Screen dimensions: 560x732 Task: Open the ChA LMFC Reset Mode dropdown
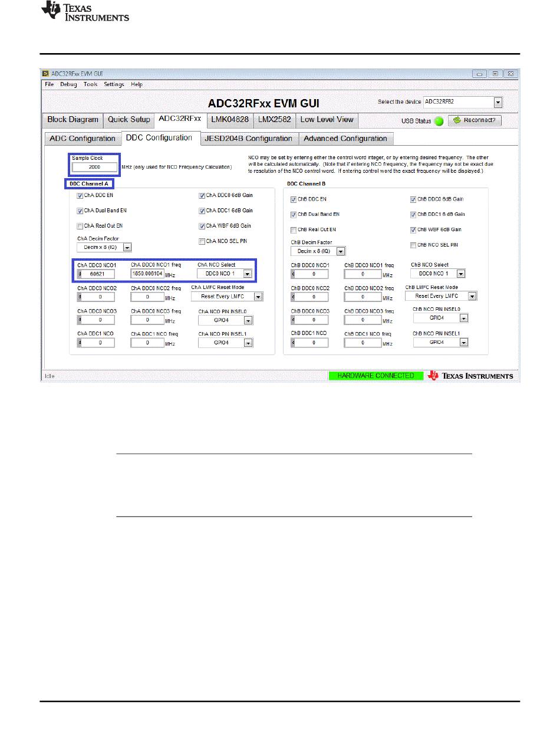coord(226,296)
